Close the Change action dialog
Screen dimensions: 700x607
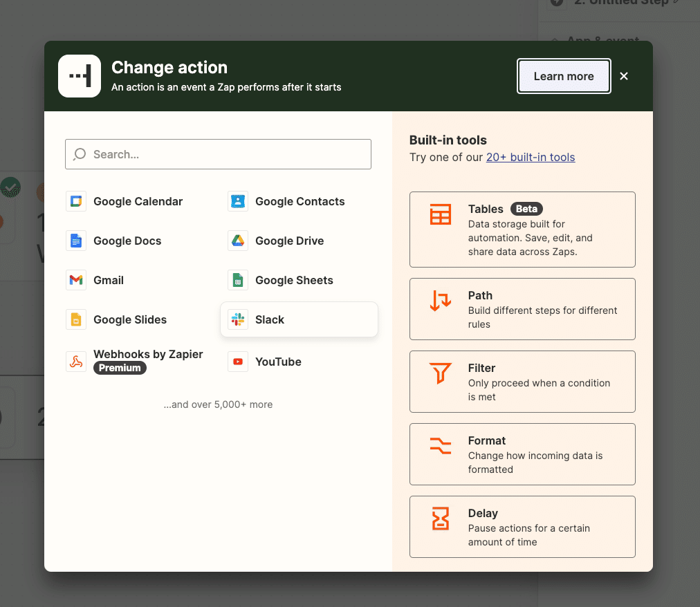624,76
